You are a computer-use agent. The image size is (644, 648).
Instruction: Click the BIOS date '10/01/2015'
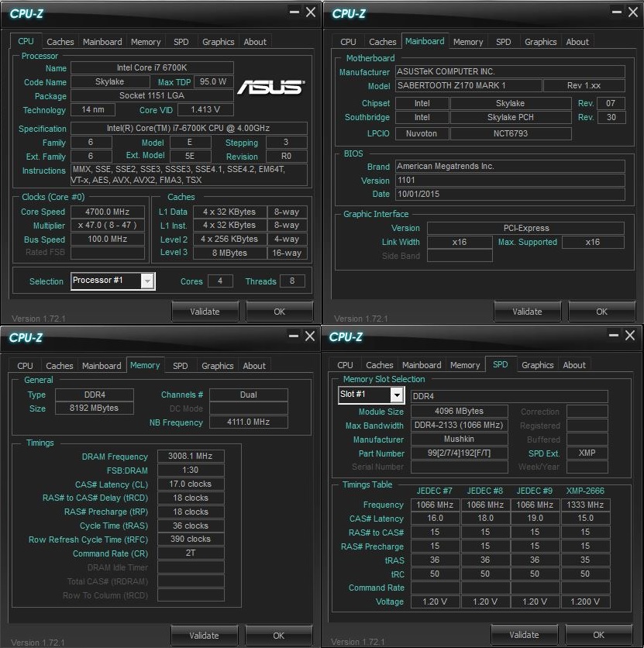pos(510,195)
